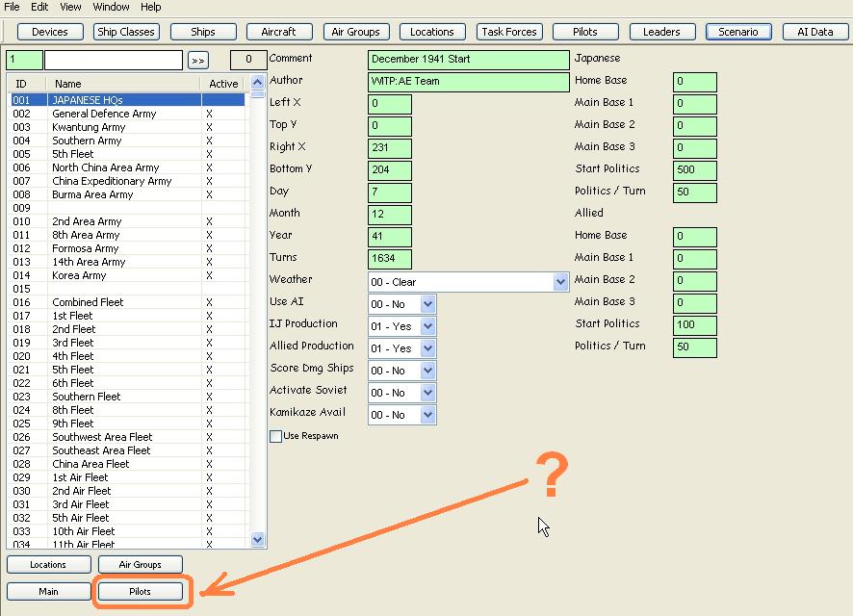Select the Southwest Area Fleet row
The image size is (853, 616).
pyautogui.click(x=128, y=437)
